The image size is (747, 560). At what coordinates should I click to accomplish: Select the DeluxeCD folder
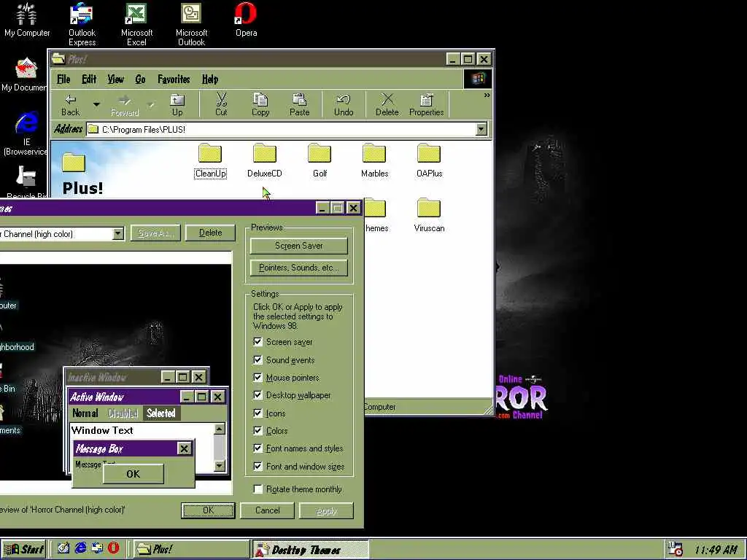tap(264, 161)
